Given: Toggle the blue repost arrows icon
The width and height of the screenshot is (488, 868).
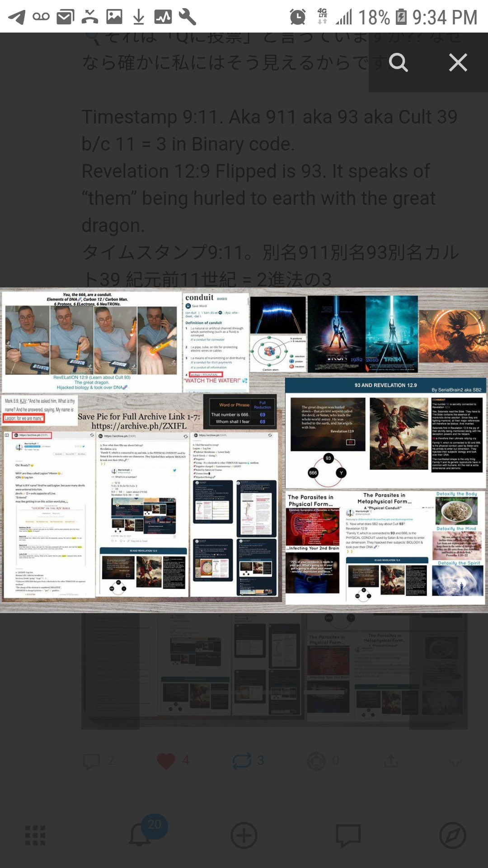Looking at the screenshot, I should point(242,761).
